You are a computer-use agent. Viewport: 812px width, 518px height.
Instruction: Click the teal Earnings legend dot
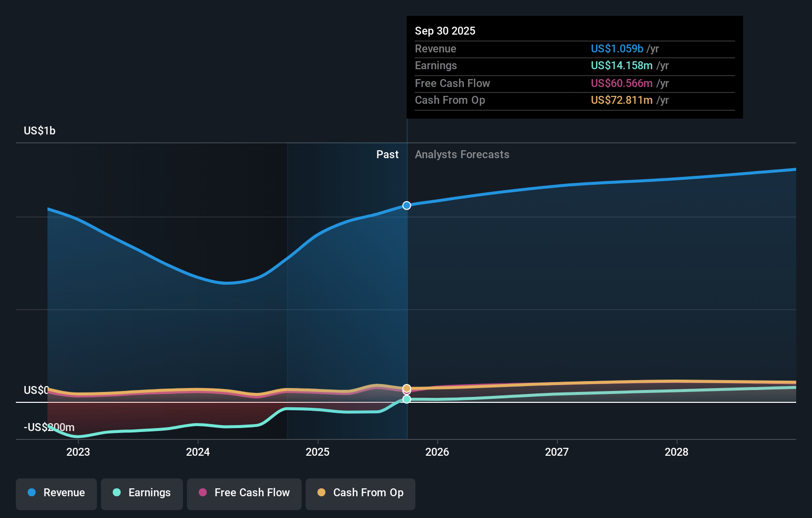pyautogui.click(x=117, y=493)
